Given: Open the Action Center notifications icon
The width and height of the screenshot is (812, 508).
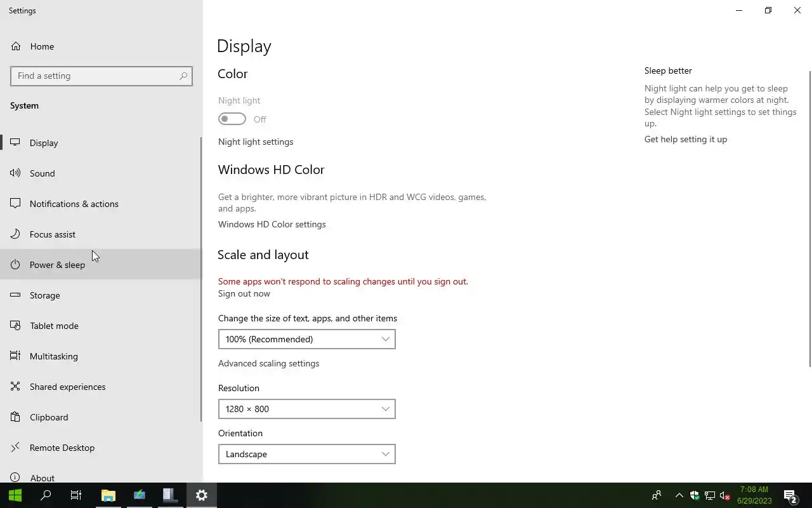Looking at the screenshot, I should (x=790, y=495).
